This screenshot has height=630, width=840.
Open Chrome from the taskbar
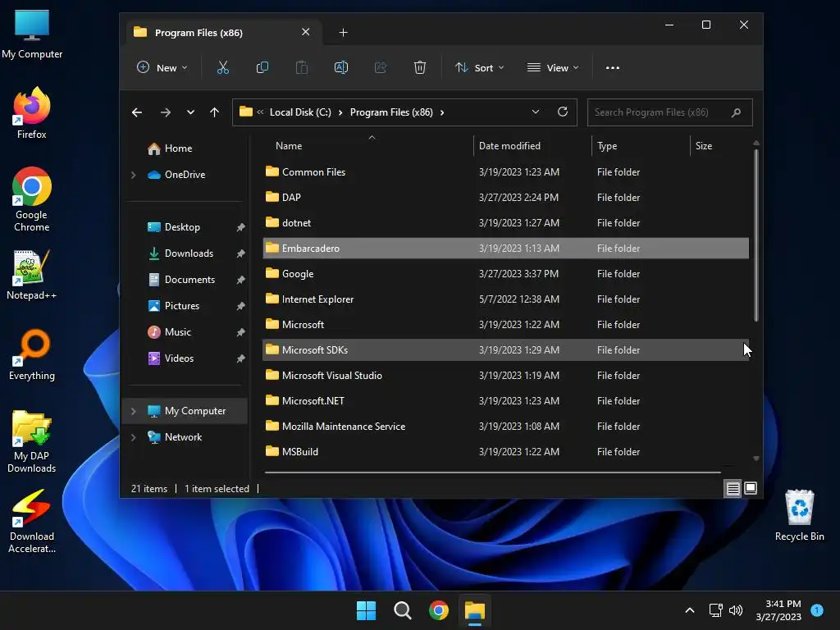tap(439, 610)
